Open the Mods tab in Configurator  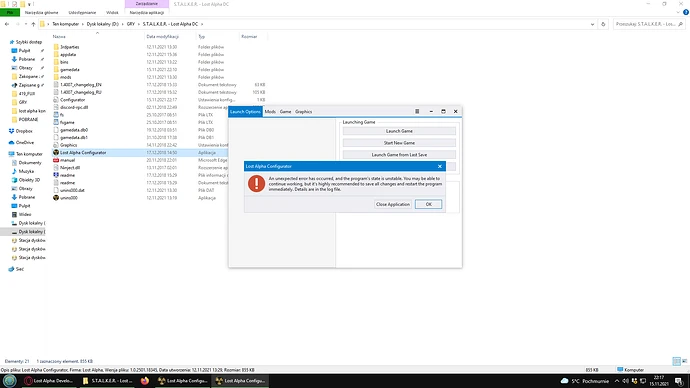[x=270, y=112]
